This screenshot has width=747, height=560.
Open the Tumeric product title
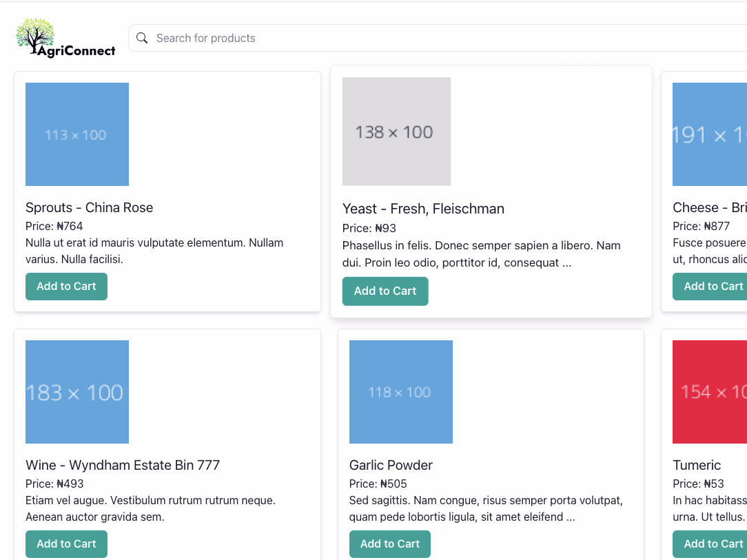point(697,465)
